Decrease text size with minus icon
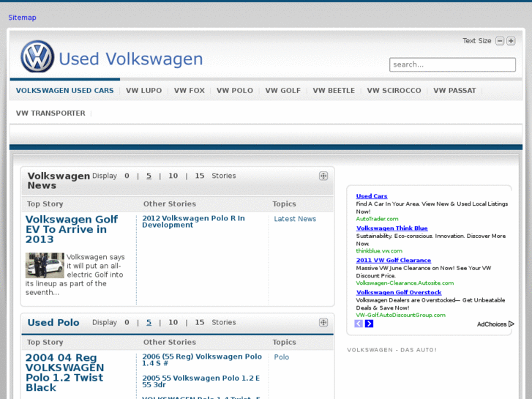532x399 pixels. coord(500,41)
